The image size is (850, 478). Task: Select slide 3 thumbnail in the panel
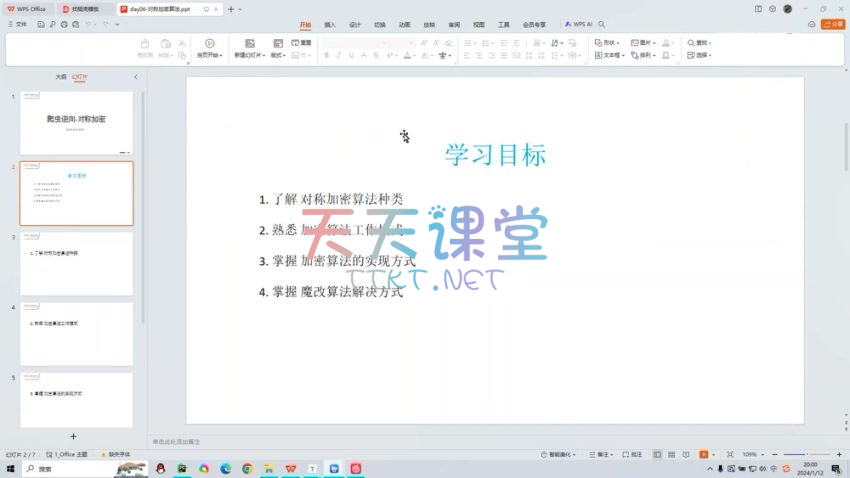pyautogui.click(x=76, y=264)
